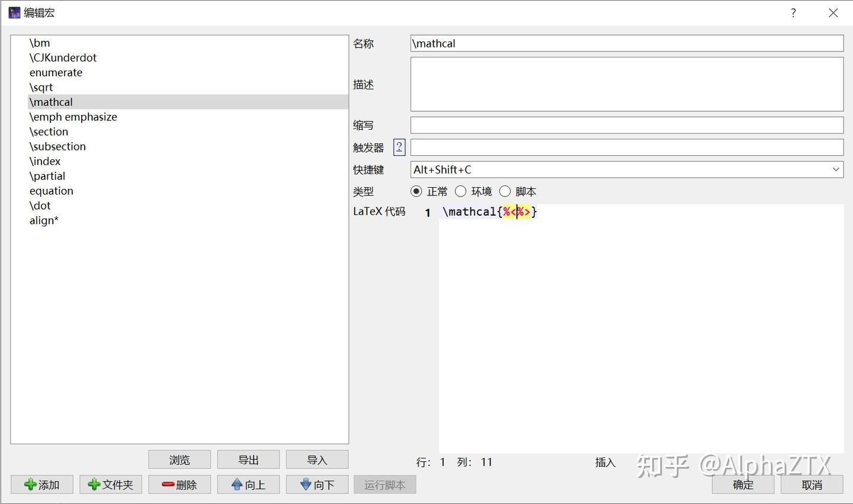This screenshot has height=504, width=853.
Task: Click the application icon in the title bar
Action: (x=14, y=12)
